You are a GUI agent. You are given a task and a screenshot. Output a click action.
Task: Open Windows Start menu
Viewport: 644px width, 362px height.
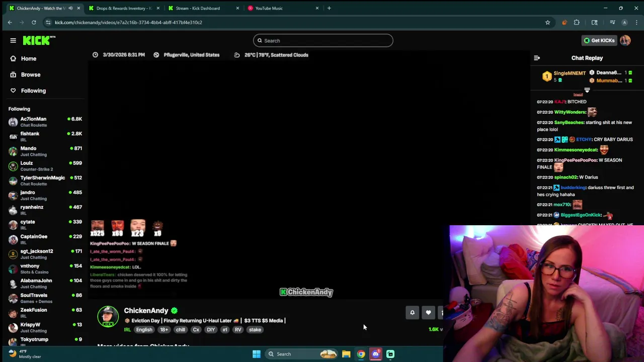[257, 354]
